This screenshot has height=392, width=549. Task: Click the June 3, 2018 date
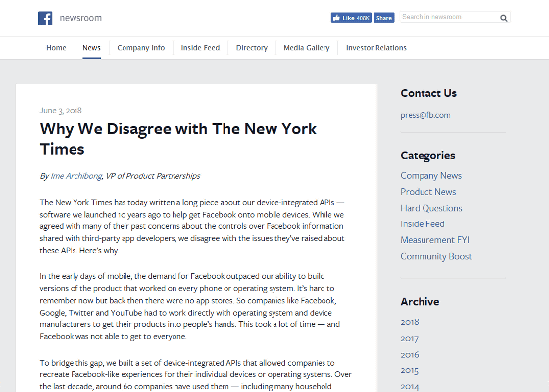[61, 110]
